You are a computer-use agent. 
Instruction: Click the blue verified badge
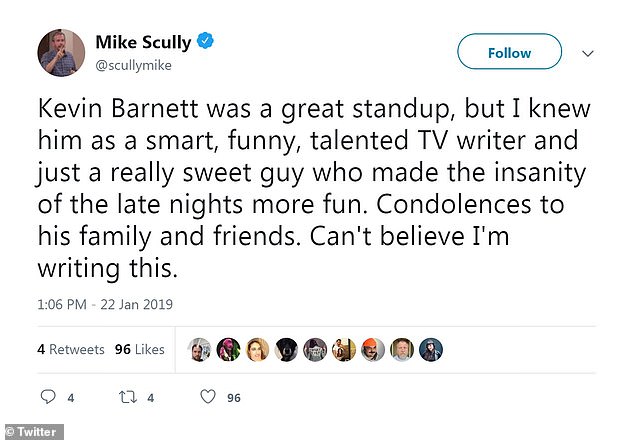205,41
